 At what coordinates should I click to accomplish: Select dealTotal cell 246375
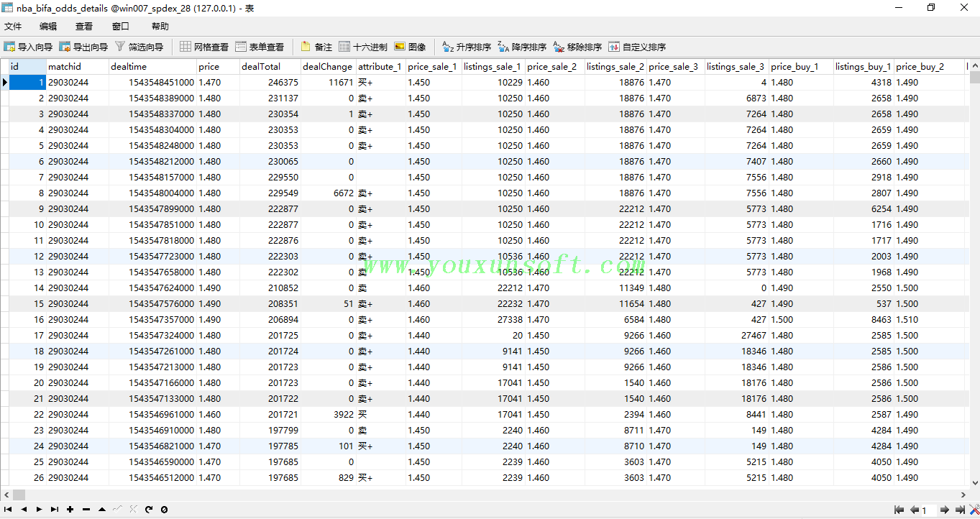(270, 82)
